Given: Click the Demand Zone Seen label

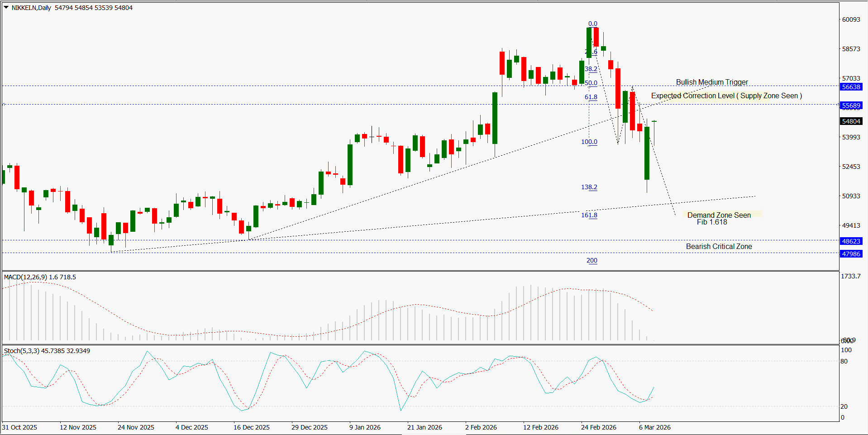Looking at the screenshot, I should click(x=719, y=215).
